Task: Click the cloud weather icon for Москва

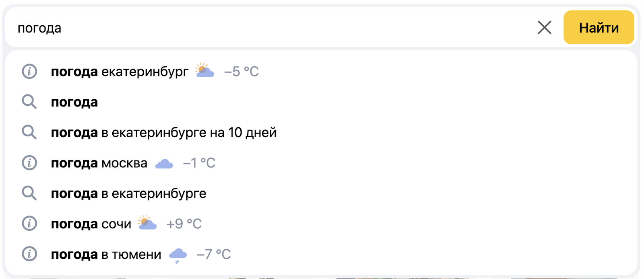Action: (x=164, y=164)
